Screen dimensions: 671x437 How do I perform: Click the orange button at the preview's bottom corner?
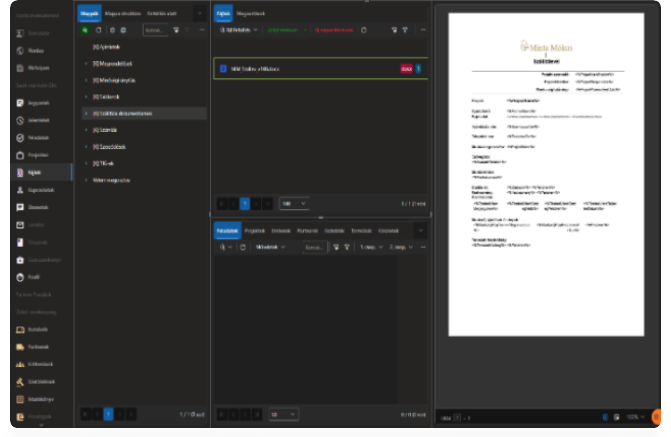(656, 416)
